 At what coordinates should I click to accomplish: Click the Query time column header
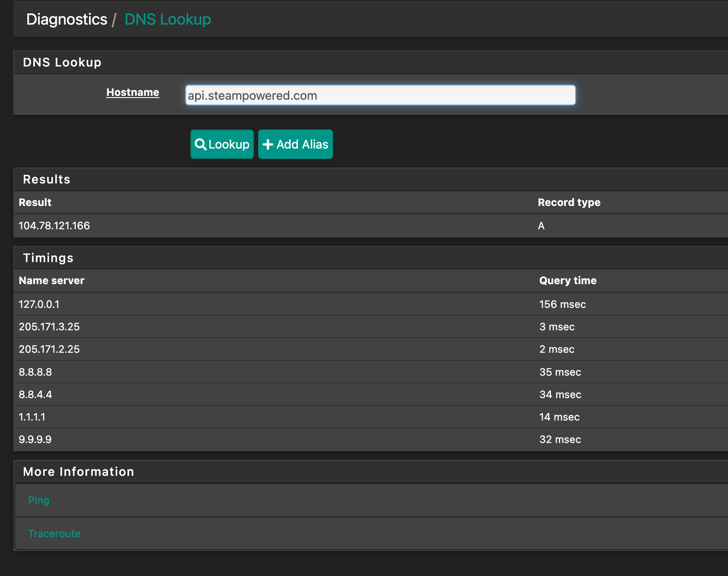[568, 281]
